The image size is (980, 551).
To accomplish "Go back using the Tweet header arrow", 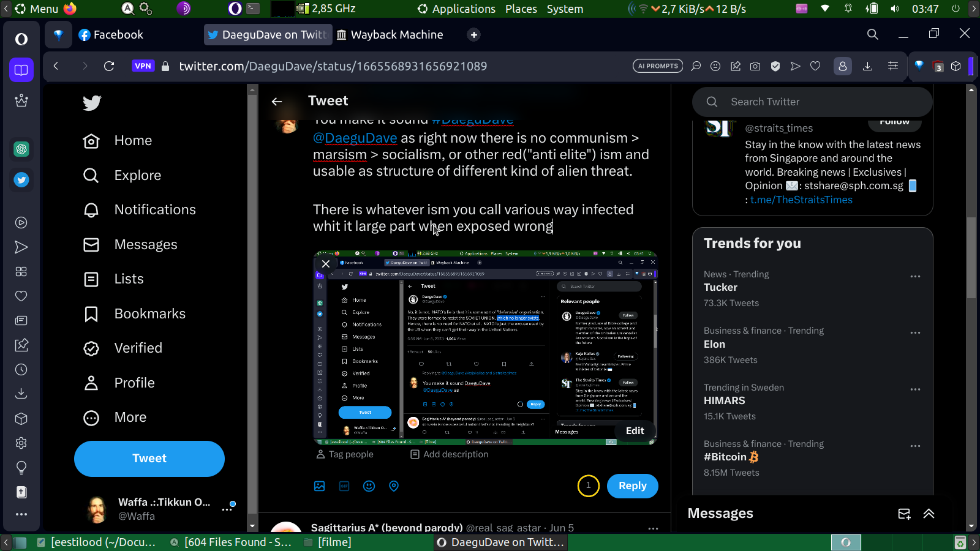I will pyautogui.click(x=277, y=102).
